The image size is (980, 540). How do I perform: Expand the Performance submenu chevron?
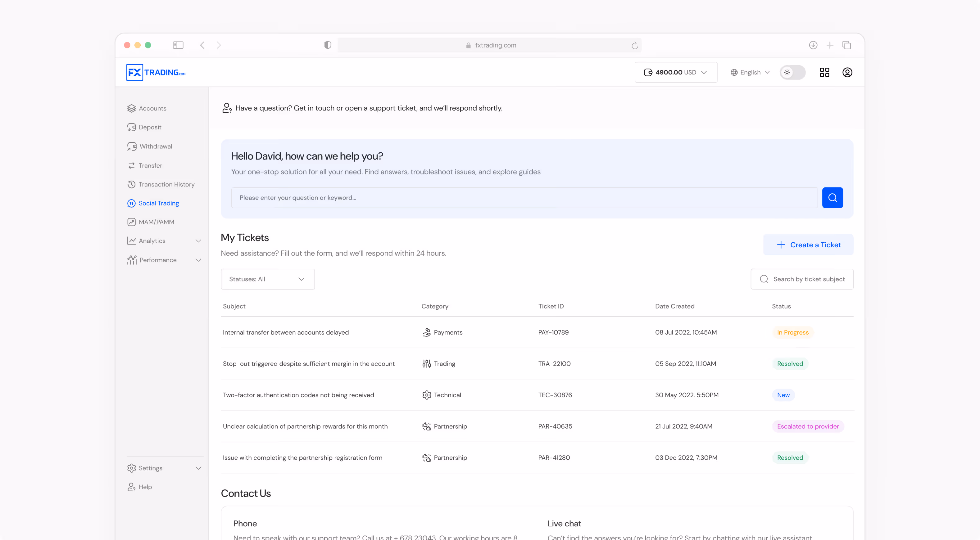[x=198, y=260]
